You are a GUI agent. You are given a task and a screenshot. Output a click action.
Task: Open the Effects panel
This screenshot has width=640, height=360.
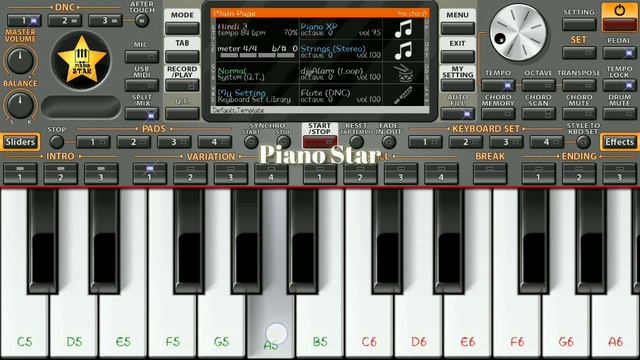tap(619, 142)
